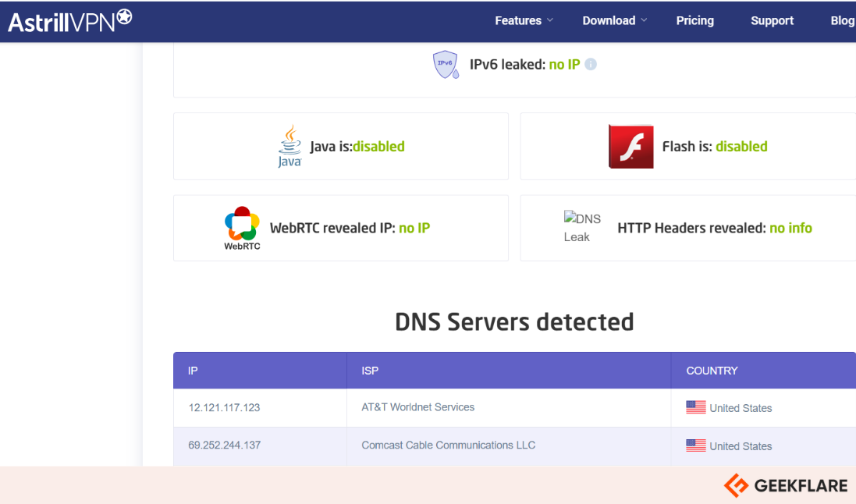Image resolution: width=856 pixels, height=504 pixels.
Task: Click the US flag beside 12.121.117.123 row
Action: [x=695, y=407]
